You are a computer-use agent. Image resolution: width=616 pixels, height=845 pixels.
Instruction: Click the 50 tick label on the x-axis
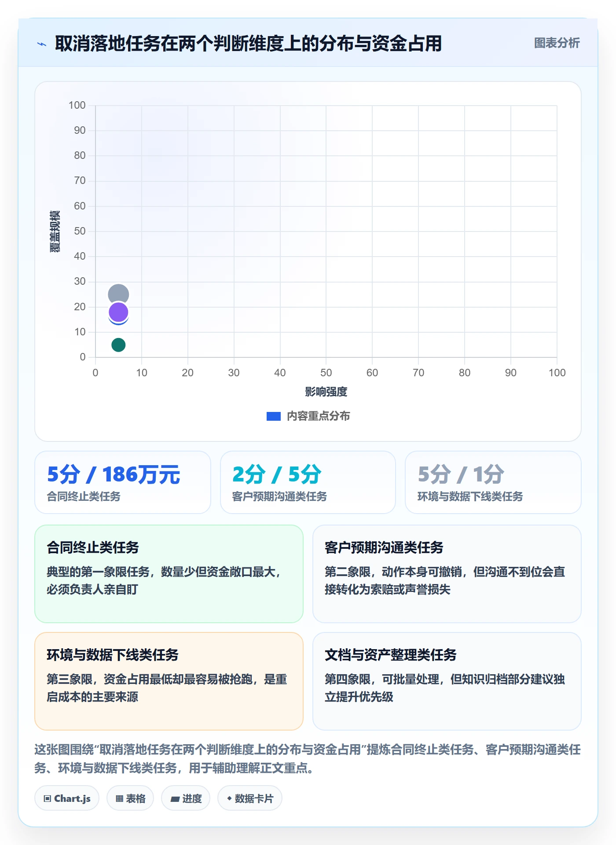coord(326,373)
